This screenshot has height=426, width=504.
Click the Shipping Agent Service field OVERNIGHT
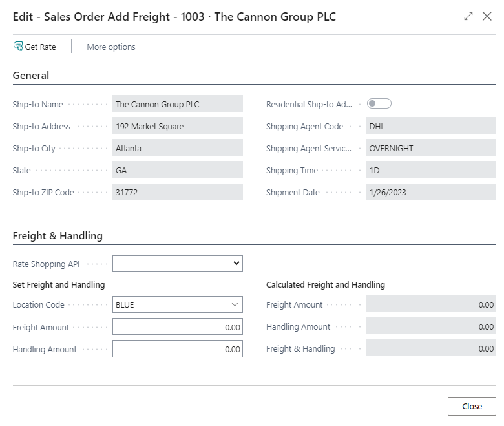click(430, 148)
